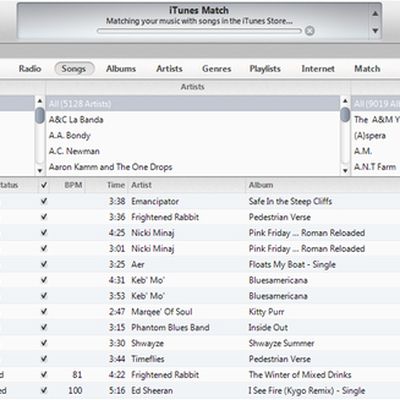
Task: Open the Radio tab
Action: (x=30, y=69)
